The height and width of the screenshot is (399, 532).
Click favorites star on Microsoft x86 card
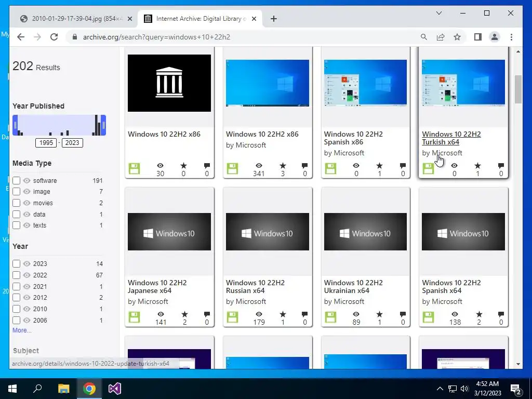pos(283,166)
